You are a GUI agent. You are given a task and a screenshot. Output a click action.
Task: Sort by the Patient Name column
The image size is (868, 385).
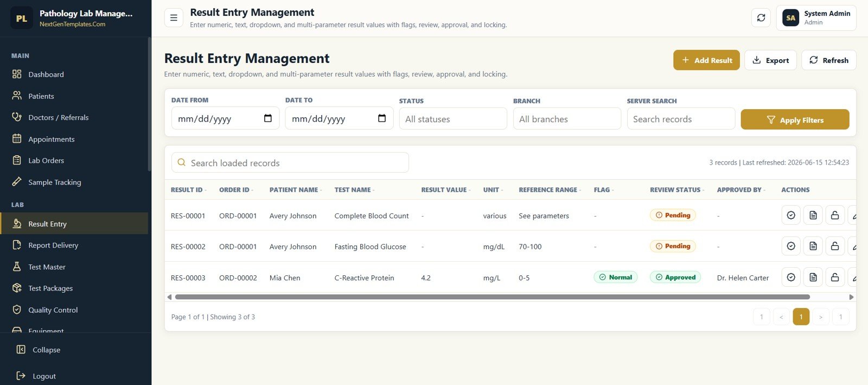pyautogui.click(x=296, y=190)
